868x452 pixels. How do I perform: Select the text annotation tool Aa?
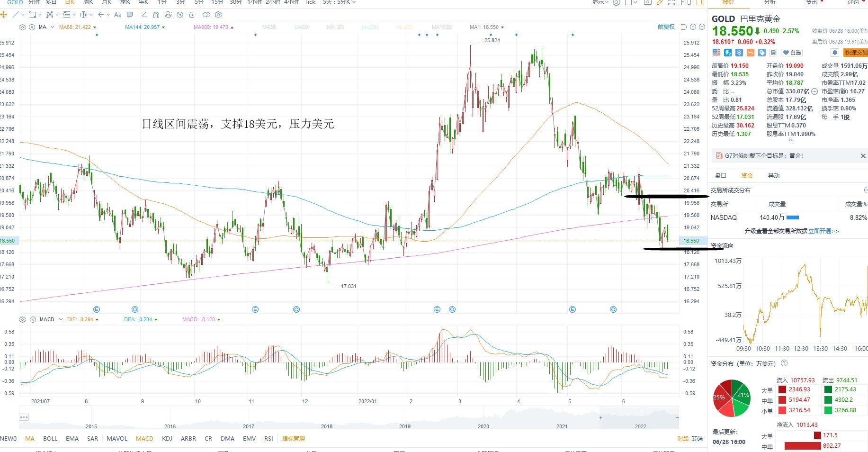coord(118,15)
